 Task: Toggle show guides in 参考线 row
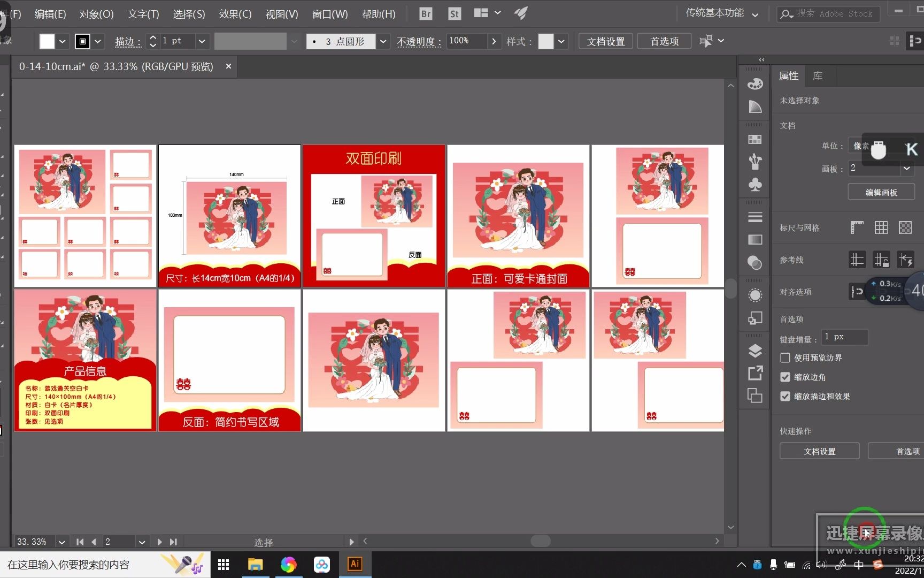[x=857, y=260]
